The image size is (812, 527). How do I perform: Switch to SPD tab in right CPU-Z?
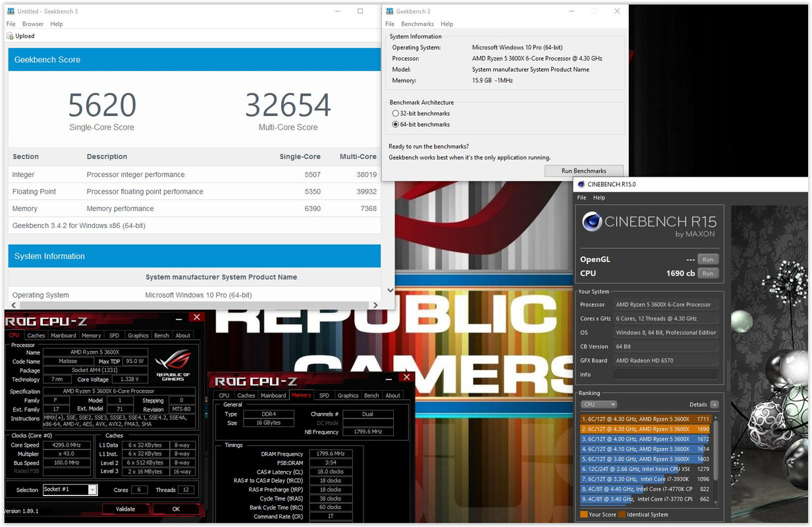324,395
